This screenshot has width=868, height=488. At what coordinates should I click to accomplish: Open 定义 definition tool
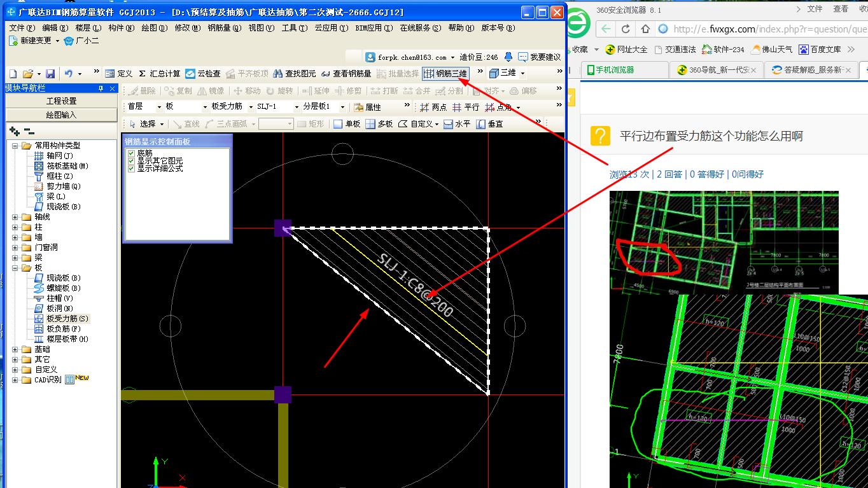coord(119,74)
